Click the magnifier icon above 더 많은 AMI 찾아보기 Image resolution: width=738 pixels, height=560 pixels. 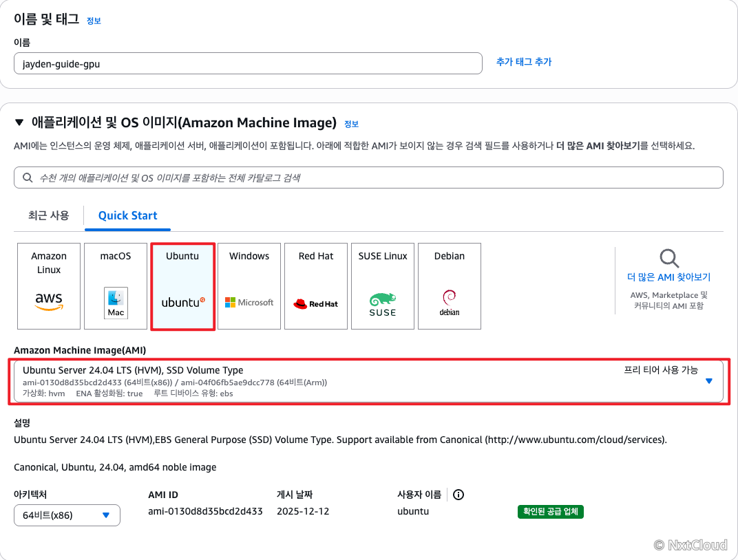(669, 258)
